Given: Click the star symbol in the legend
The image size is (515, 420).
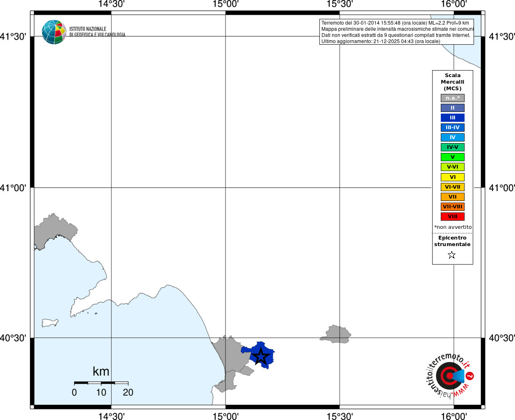Looking at the screenshot, I should click(x=452, y=255).
